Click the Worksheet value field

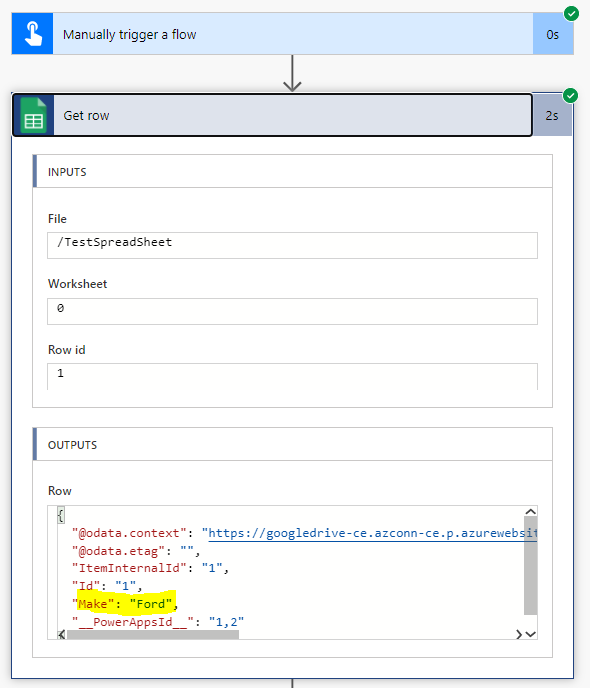click(x=293, y=311)
